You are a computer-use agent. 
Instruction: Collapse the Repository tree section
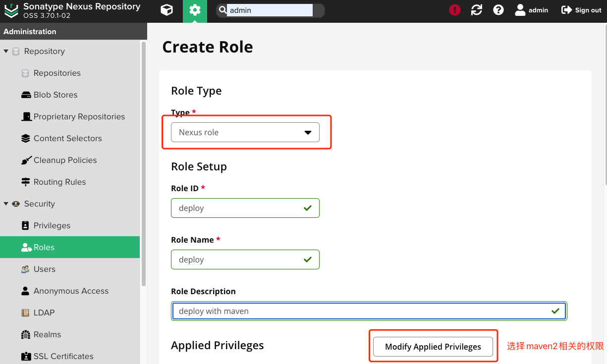[6, 52]
